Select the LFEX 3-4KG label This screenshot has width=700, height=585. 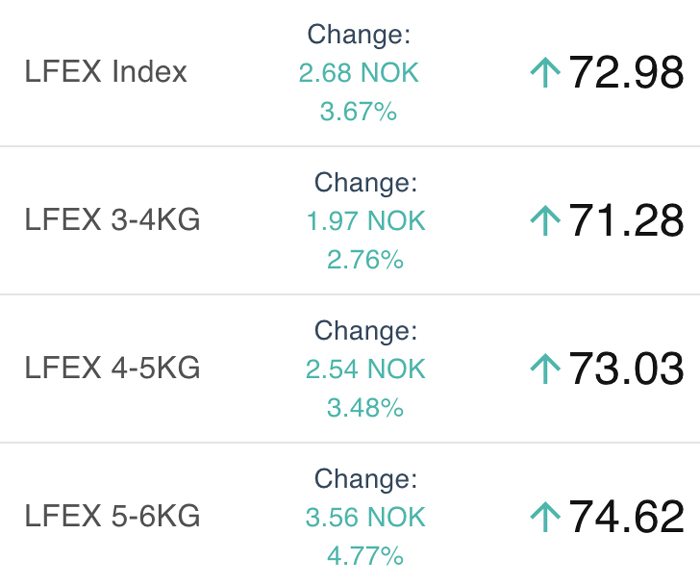[112, 221]
